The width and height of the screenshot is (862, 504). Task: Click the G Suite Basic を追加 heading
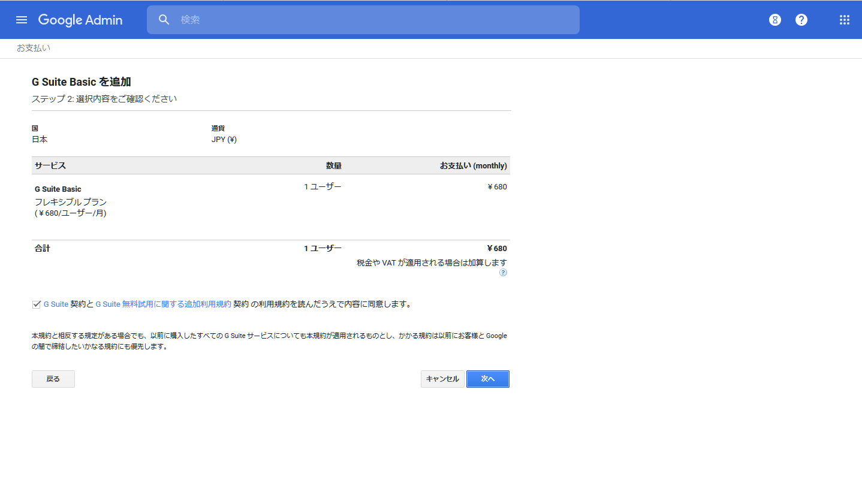pyautogui.click(x=82, y=82)
